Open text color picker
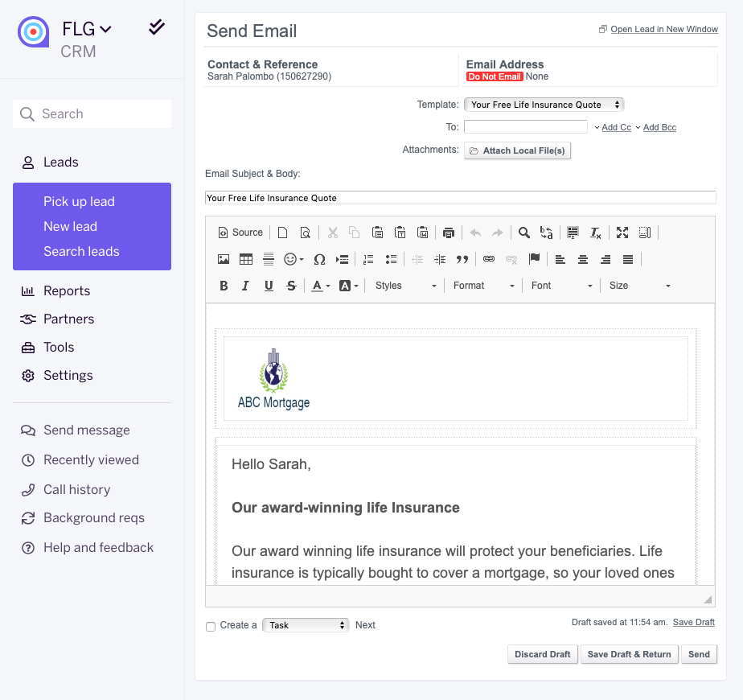The height and width of the screenshot is (700, 743). coord(320,286)
